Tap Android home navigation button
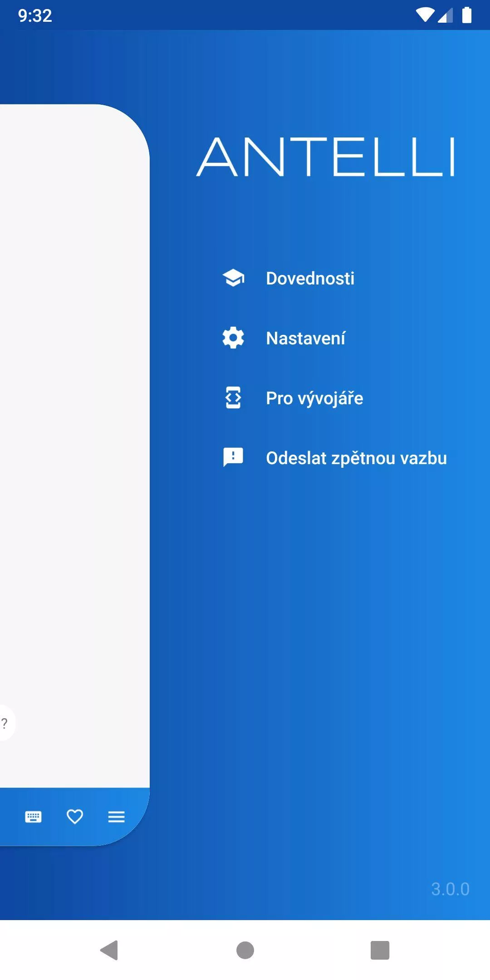This screenshot has width=490, height=980. [x=245, y=950]
